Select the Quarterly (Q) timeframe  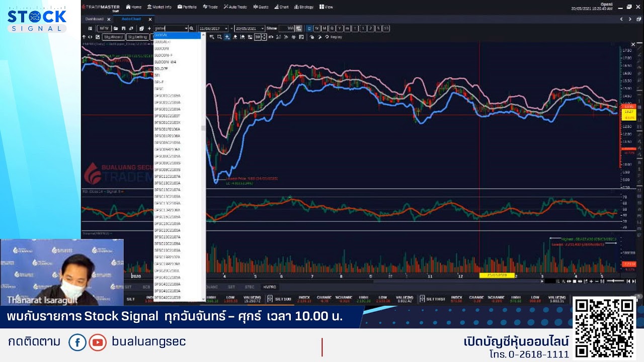pyautogui.click(x=332, y=29)
